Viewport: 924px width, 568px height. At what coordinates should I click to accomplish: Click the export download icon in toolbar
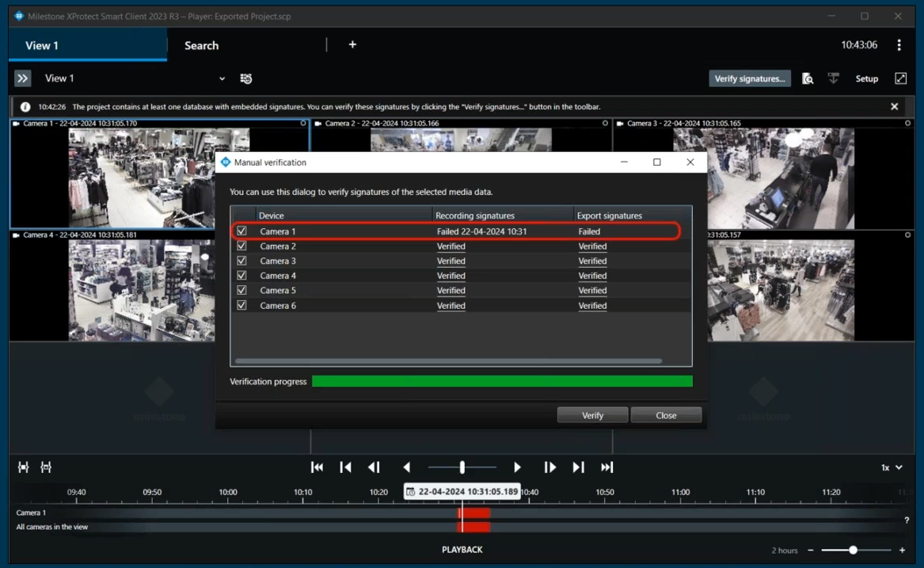[833, 78]
